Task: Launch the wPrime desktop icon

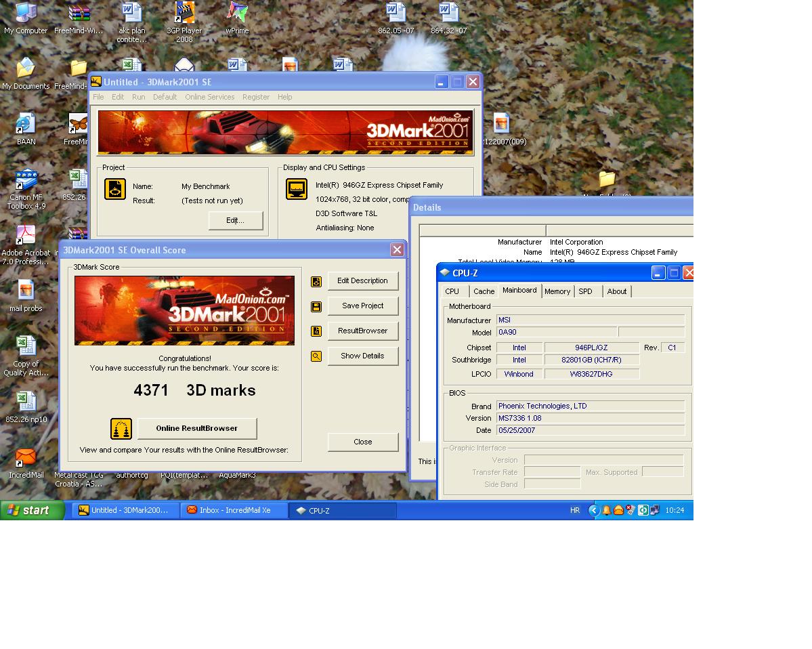Action: [x=237, y=18]
